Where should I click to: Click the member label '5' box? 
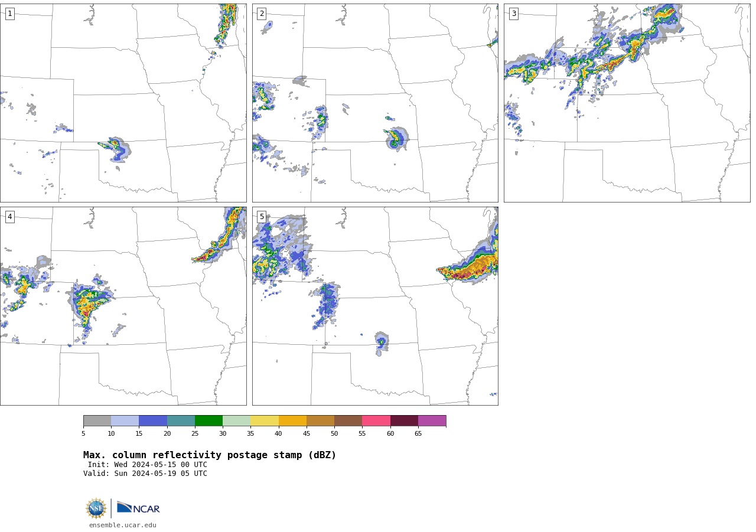[x=262, y=217]
